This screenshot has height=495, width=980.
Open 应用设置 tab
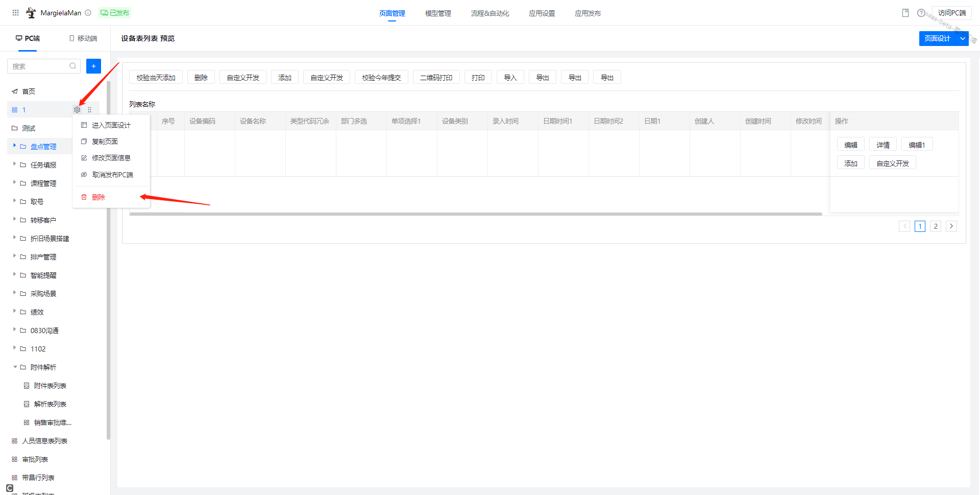click(x=542, y=13)
